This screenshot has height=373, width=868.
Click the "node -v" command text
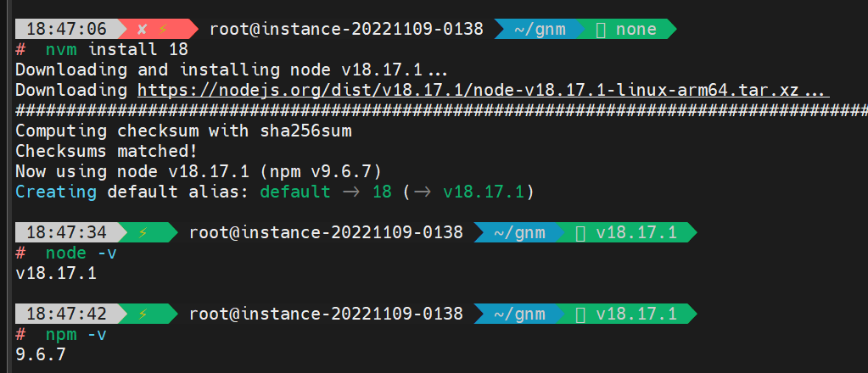76,253
